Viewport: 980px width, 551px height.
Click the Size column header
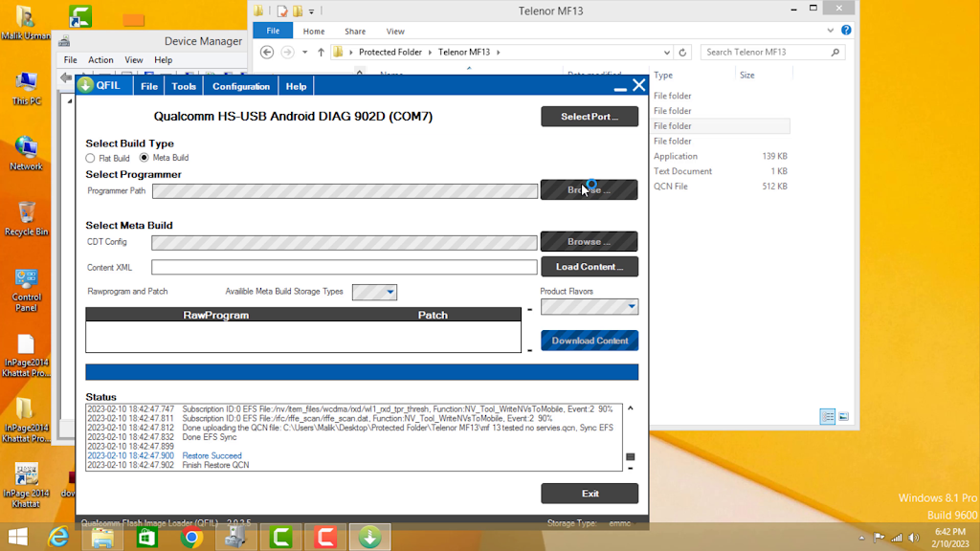(x=746, y=75)
